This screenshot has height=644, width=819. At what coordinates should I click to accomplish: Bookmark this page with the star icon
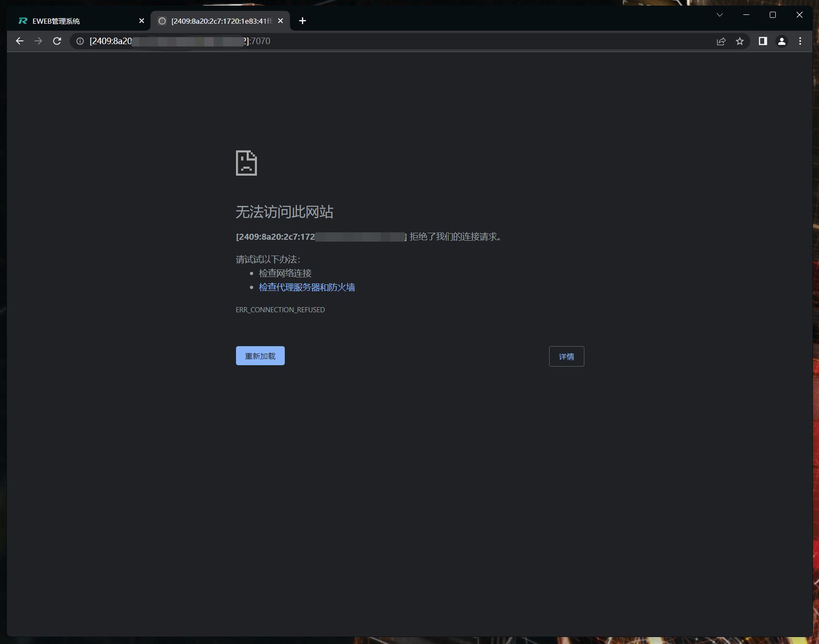tap(740, 41)
